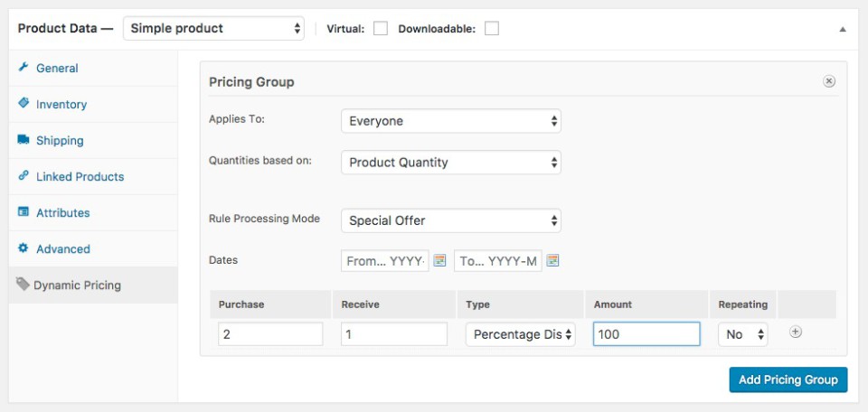Click the Add Pricing Group button

click(x=788, y=379)
